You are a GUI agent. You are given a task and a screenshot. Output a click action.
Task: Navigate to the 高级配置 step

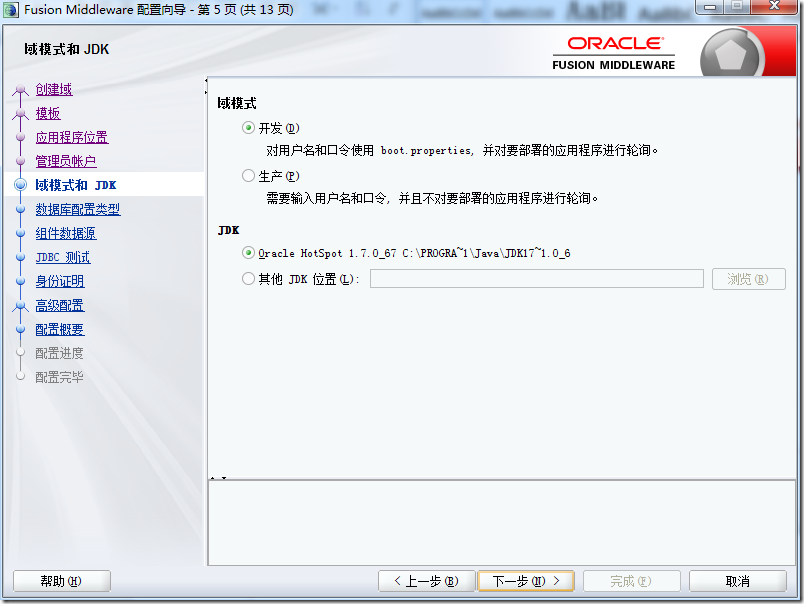tap(60, 306)
